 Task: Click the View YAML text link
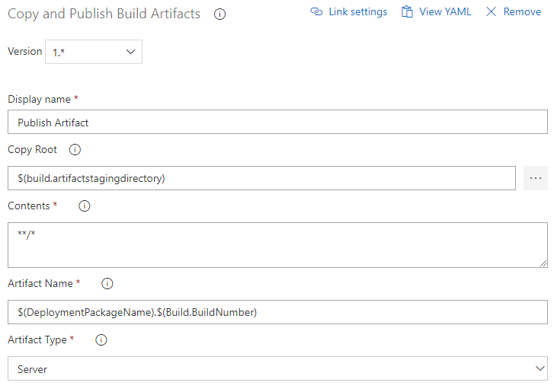[x=446, y=12]
